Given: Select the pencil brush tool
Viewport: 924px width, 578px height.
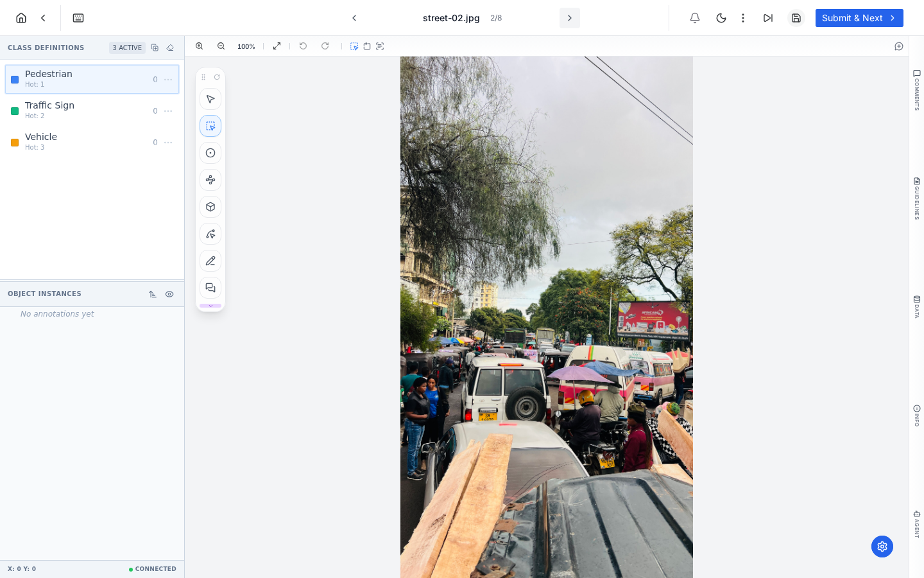Looking at the screenshot, I should [x=210, y=261].
